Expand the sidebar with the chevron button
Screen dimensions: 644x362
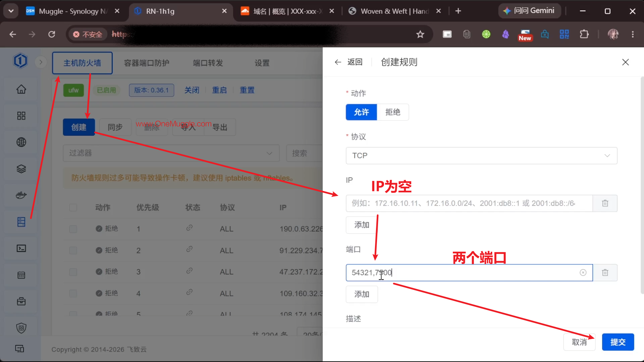coord(41,62)
